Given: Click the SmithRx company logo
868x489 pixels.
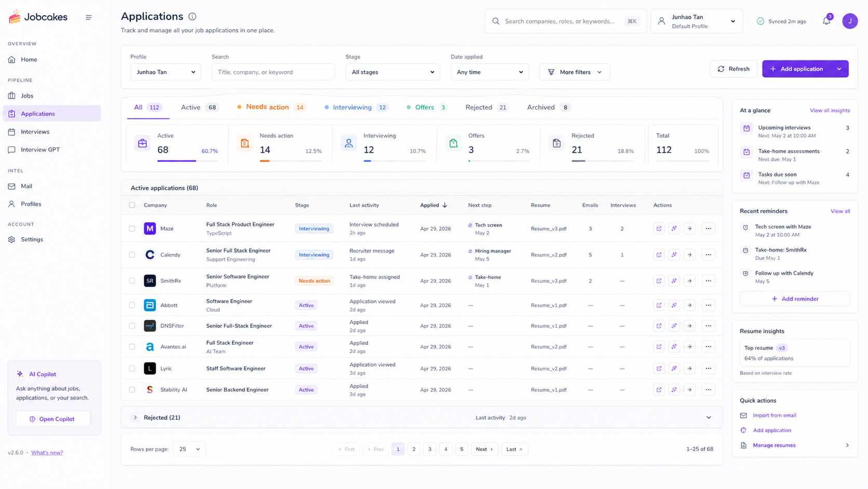Looking at the screenshot, I should [150, 281].
